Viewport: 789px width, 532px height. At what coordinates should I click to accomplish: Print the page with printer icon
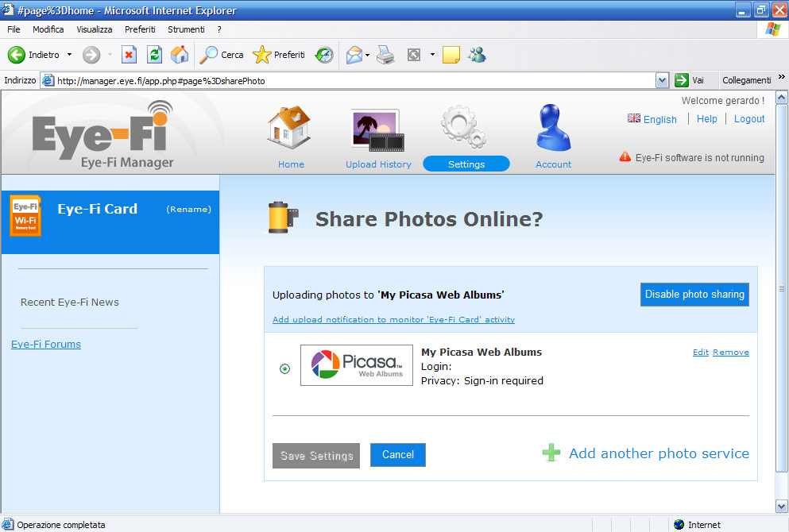tap(385, 55)
